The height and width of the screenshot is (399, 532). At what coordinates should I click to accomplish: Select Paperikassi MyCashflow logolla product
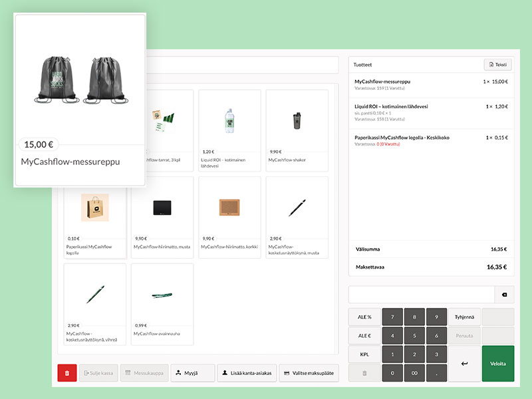click(95, 223)
